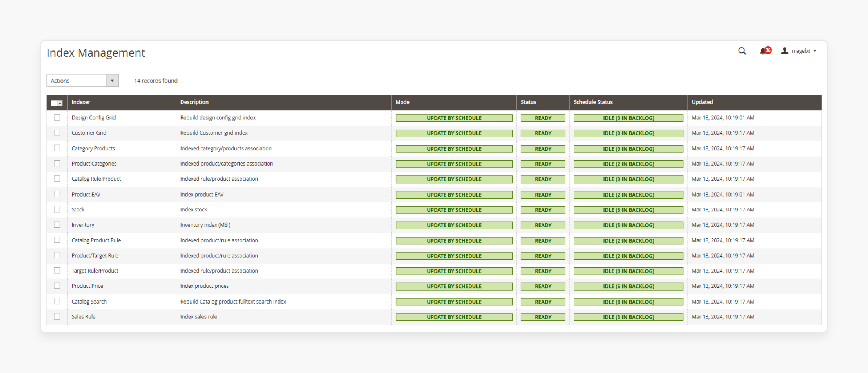Open the search magnifier icon

click(742, 51)
